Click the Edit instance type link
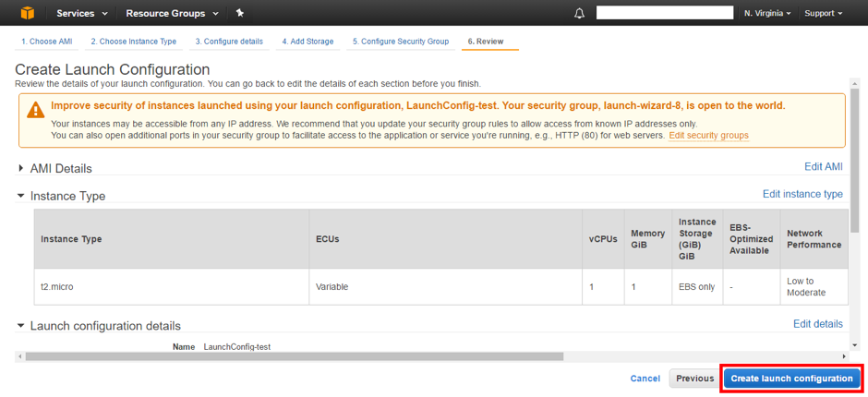 click(x=802, y=194)
